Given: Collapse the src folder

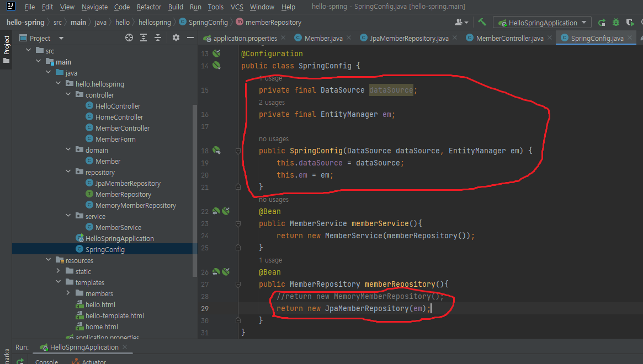Looking at the screenshot, I should pyautogui.click(x=28, y=50).
